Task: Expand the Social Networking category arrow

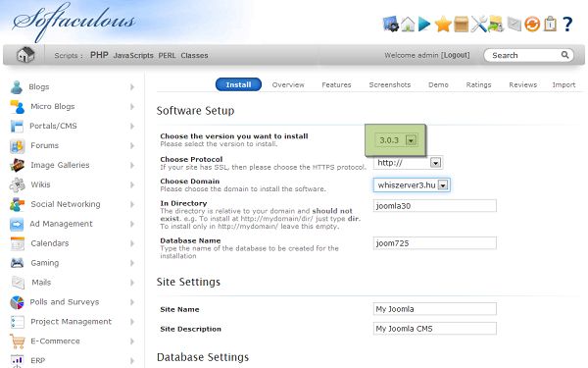Action: tap(132, 204)
